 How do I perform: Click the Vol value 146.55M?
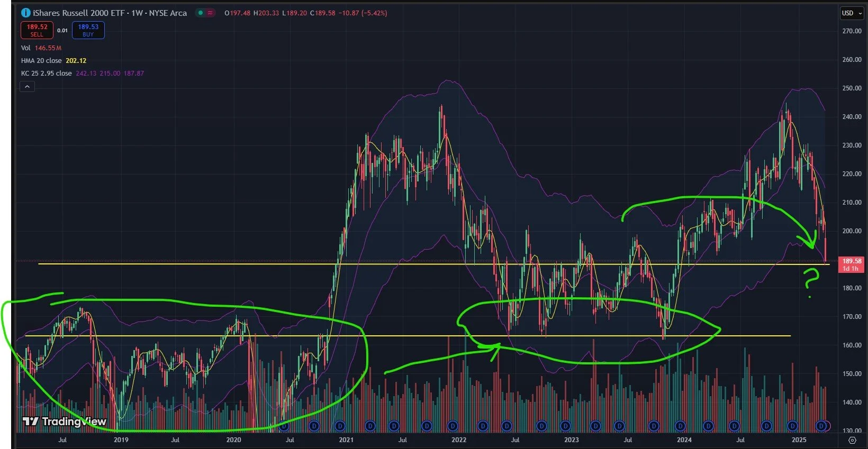point(48,48)
